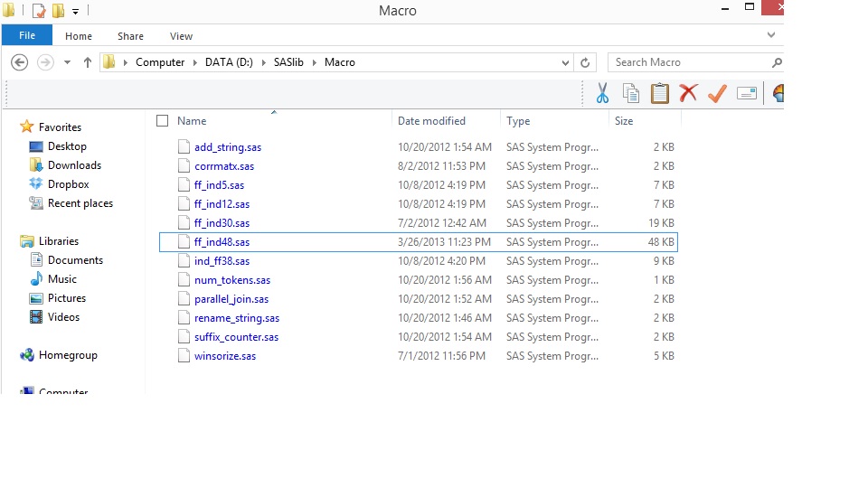Open the Share ribbon tab
868x488 pixels.
pos(130,36)
